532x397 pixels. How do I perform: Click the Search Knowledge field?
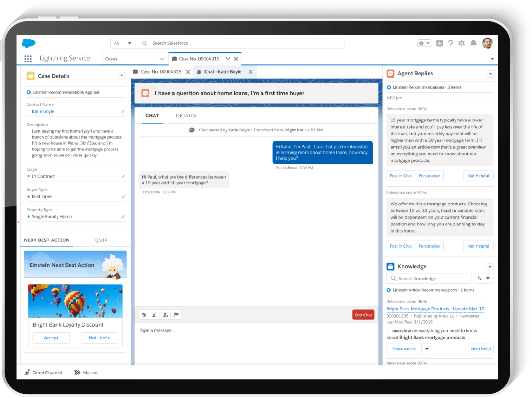pos(429,278)
